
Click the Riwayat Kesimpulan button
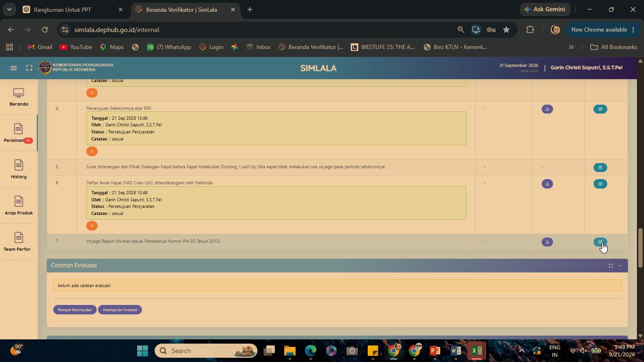pyautogui.click(x=75, y=310)
